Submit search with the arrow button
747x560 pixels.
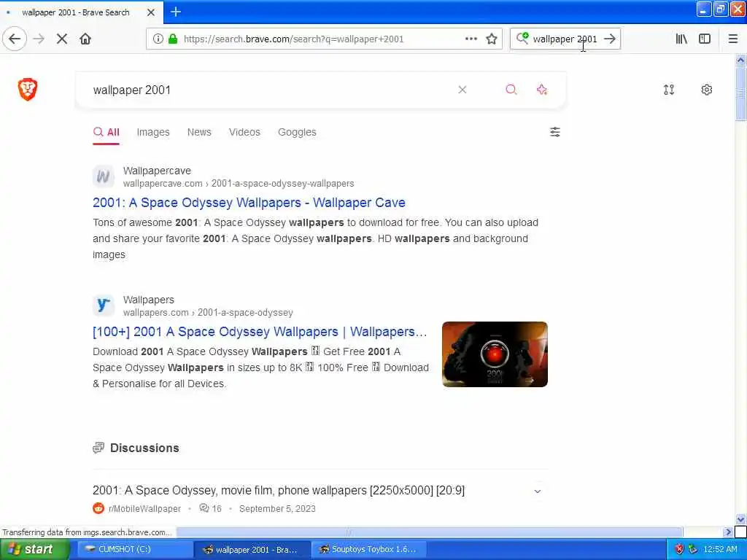point(610,39)
